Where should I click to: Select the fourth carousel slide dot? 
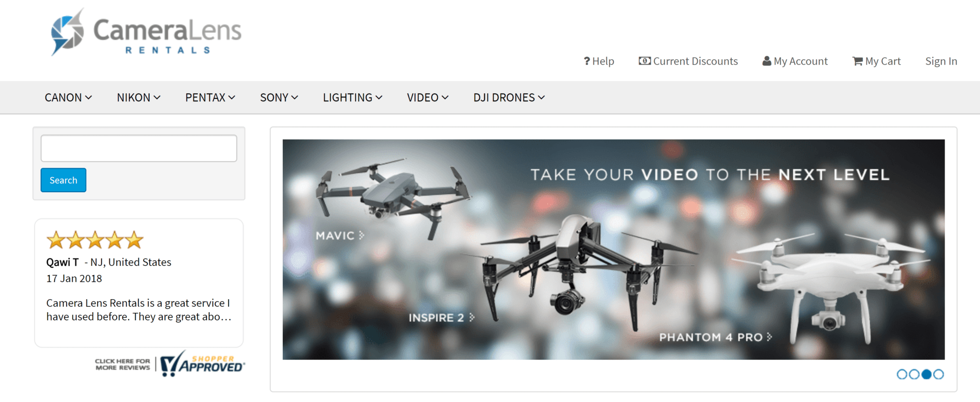click(x=939, y=374)
